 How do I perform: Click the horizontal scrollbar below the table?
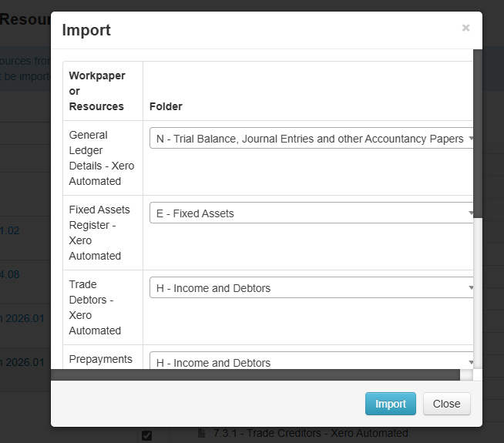click(254, 375)
